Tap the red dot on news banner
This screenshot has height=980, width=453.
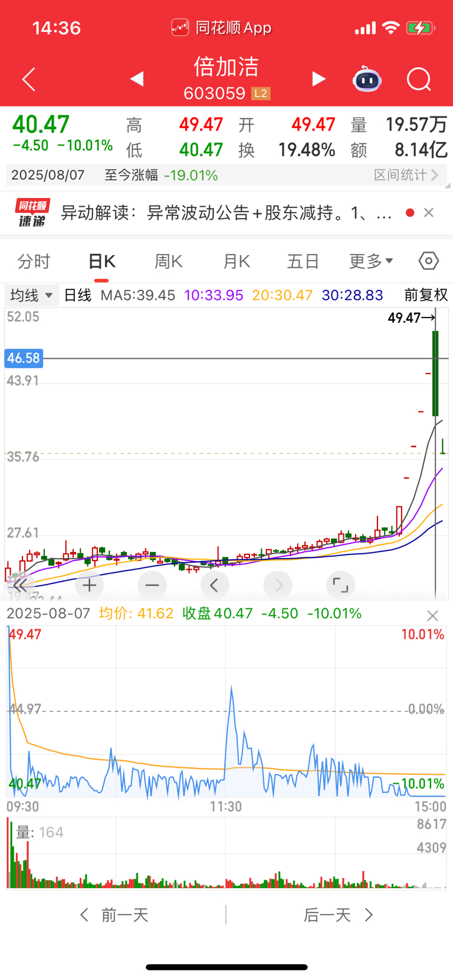(x=410, y=213)
